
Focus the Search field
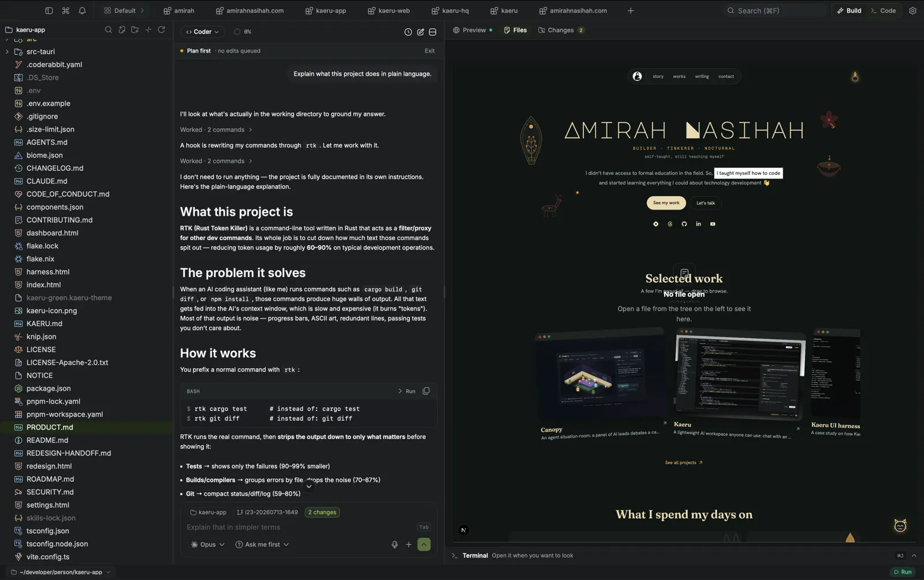coord(775,10)
